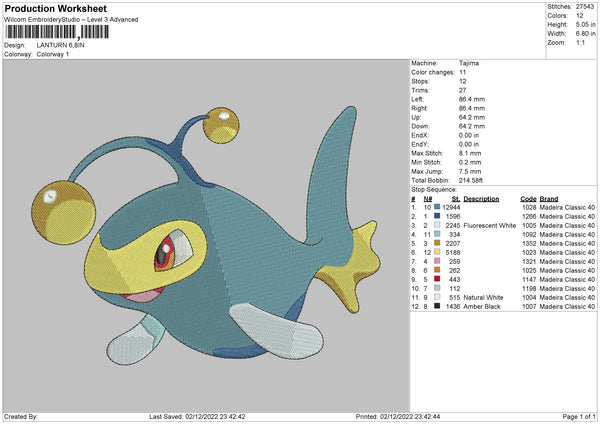Pick the light teal swatch for code 1092
600x424 pixels.
click(x=437, y=234)
